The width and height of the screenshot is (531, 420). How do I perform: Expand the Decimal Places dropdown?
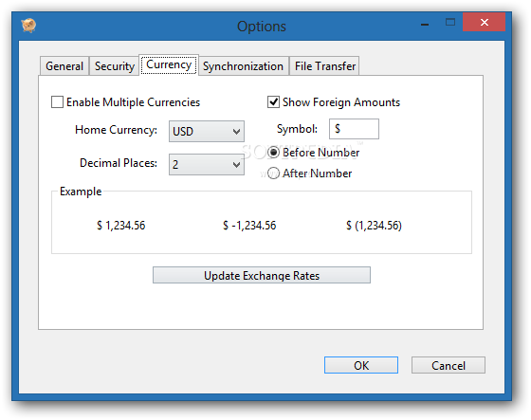pyautogui.click(x=207, y=165)
